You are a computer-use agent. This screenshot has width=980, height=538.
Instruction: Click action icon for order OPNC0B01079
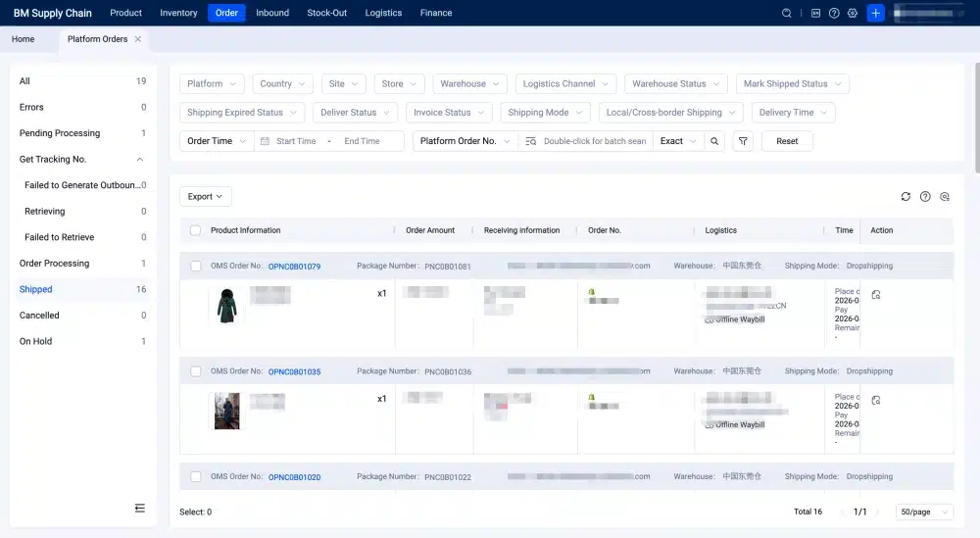coord(876,294)
